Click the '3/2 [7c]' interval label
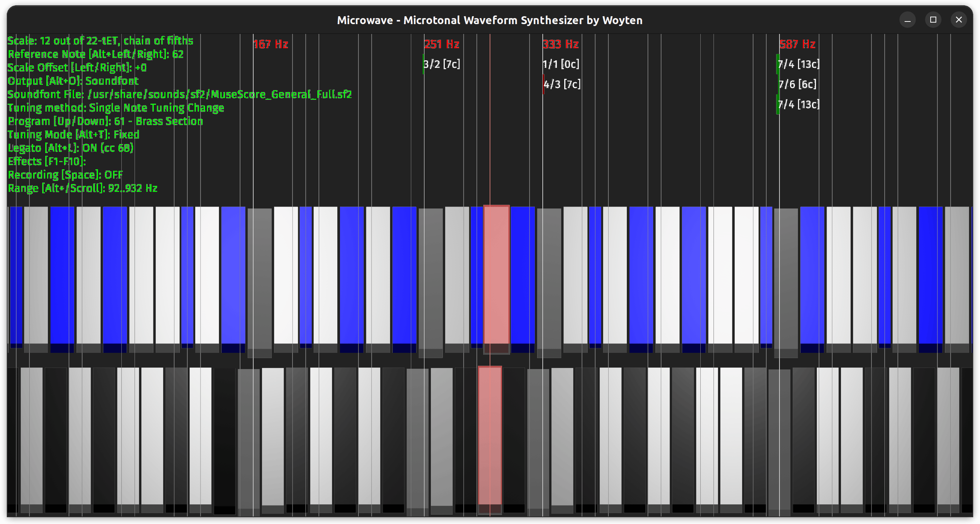 pos(442,64)
